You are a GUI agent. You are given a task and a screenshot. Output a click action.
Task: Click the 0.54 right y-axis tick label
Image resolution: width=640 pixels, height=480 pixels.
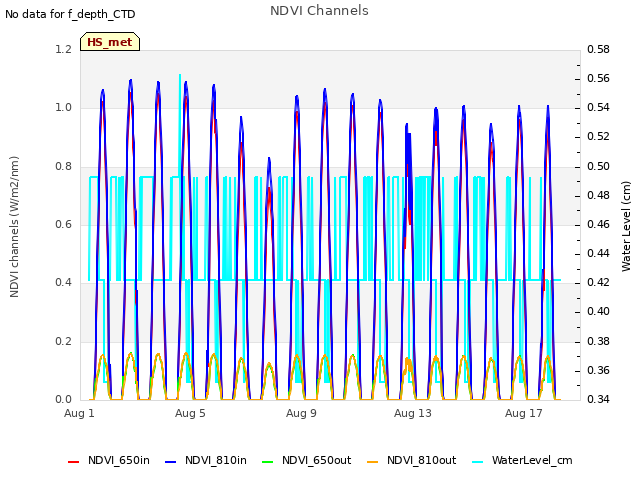598,108
